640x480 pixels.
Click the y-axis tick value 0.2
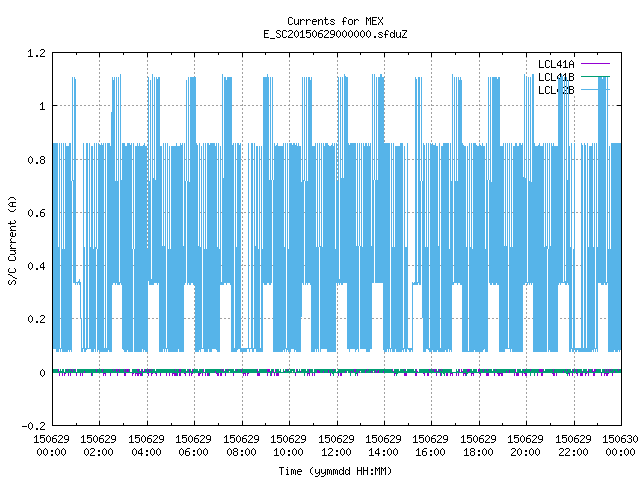36,319
